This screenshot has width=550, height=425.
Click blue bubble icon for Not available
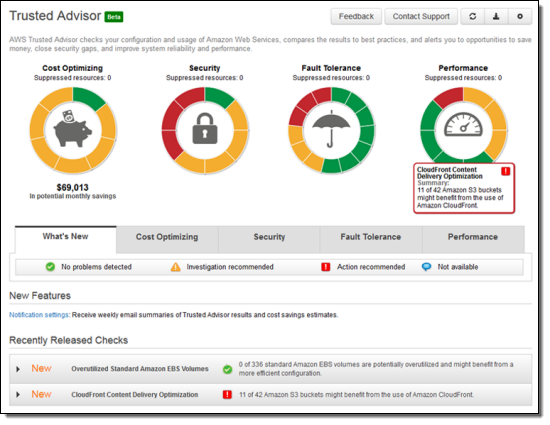coord(426,267)
